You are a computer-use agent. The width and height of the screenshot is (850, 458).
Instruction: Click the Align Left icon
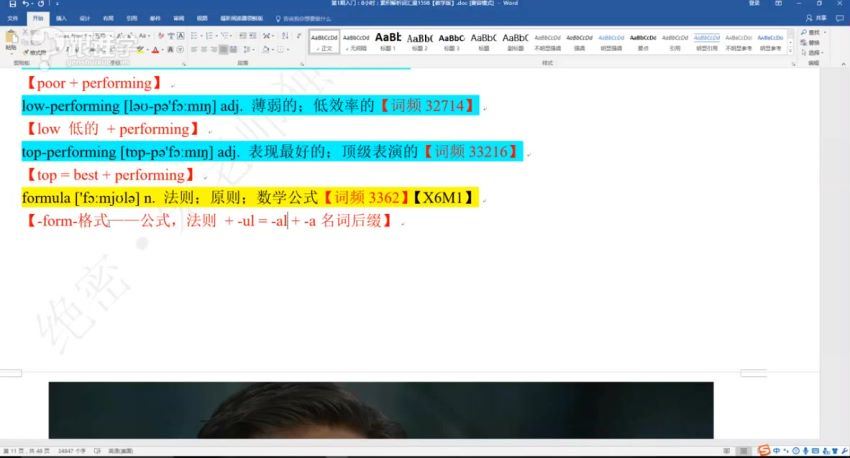194,50
